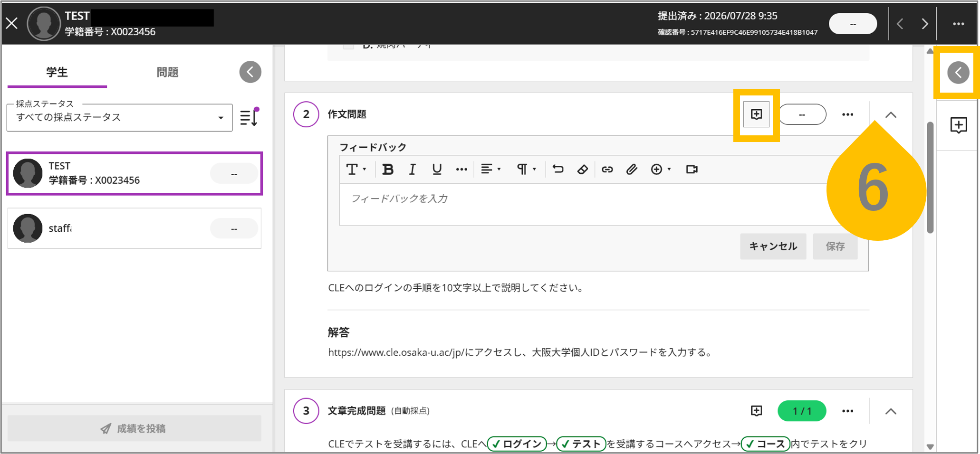
Task: Click the 成績を投稿 button
Action: [135, 428]
